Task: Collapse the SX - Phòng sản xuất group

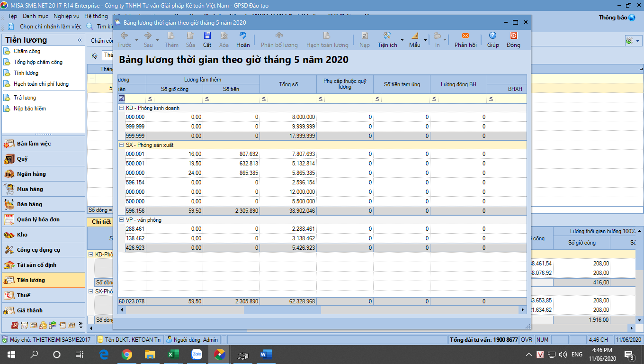Action: [x=122, y=145]
